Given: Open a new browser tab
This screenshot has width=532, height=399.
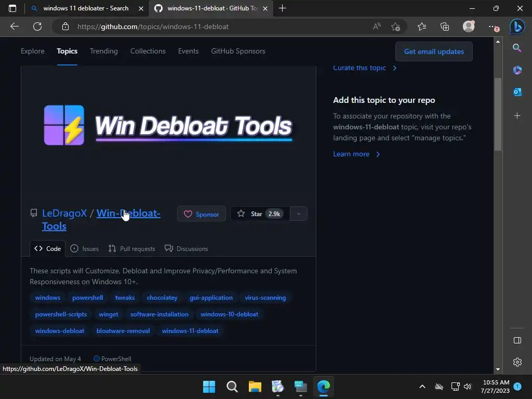Looking at the screenshot, I should 282,8.
